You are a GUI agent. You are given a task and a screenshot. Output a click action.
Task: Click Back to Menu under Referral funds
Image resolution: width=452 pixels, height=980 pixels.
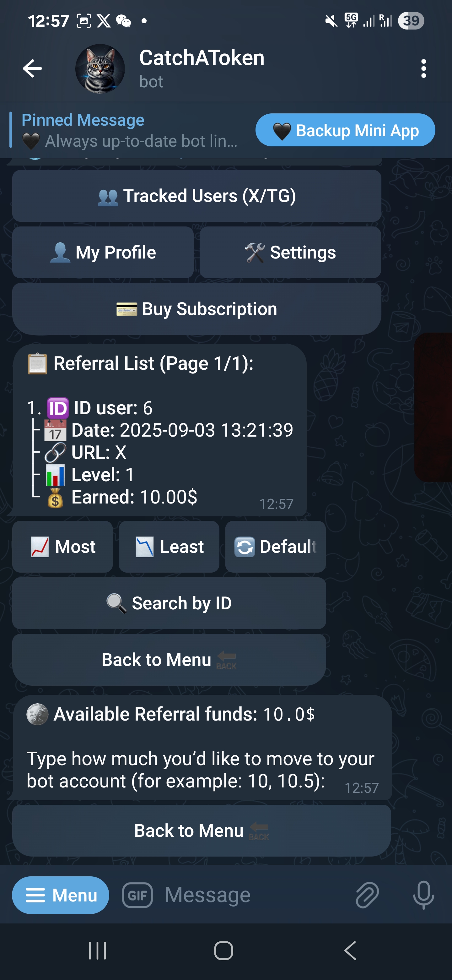[x=202, y=830]
